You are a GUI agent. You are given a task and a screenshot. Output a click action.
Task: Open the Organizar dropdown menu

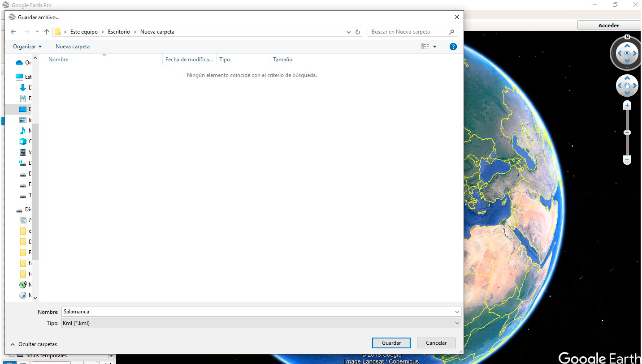pyautogui.click(x=27, y=47)
